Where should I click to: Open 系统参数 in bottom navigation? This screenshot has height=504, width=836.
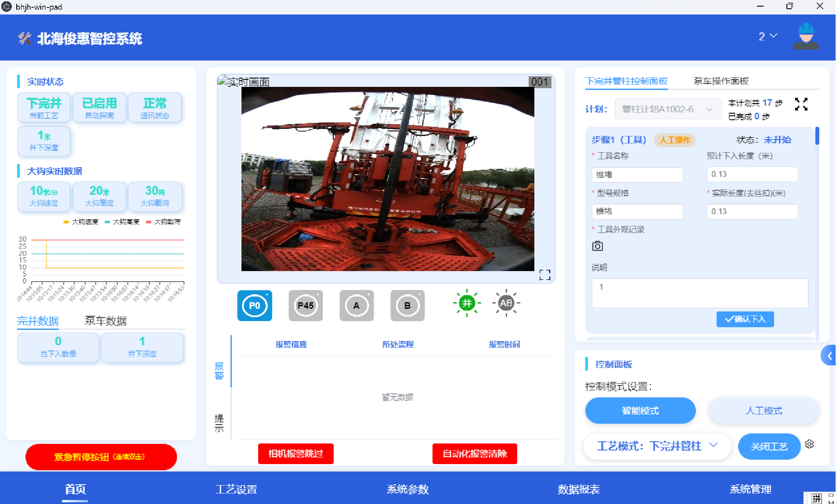click(x=407, y=489)
